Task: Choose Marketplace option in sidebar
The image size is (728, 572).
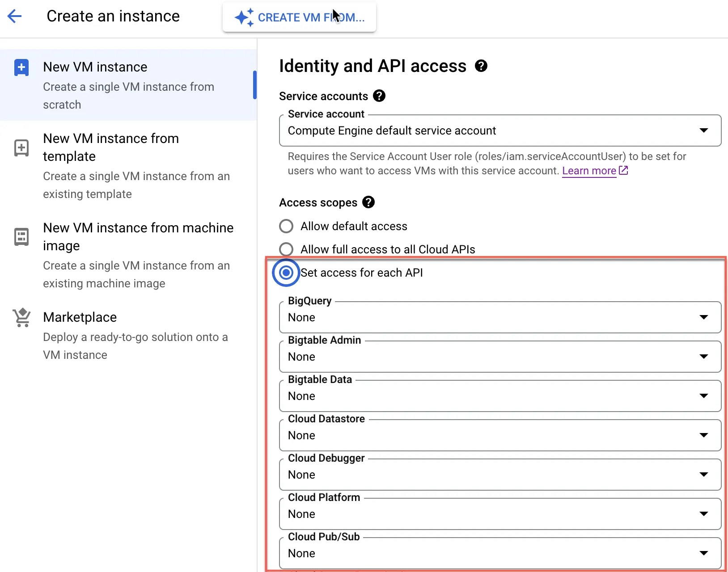Action: tap(128, 335)
